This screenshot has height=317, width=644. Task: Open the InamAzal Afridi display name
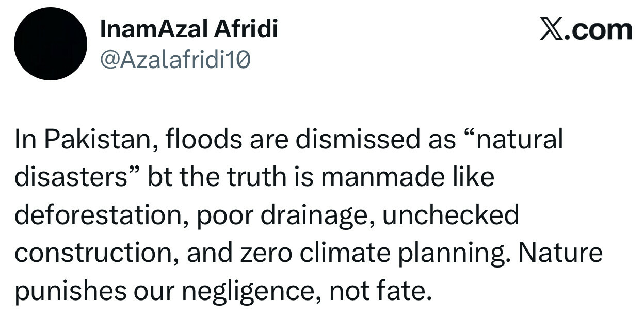click(x=188, y=28)
